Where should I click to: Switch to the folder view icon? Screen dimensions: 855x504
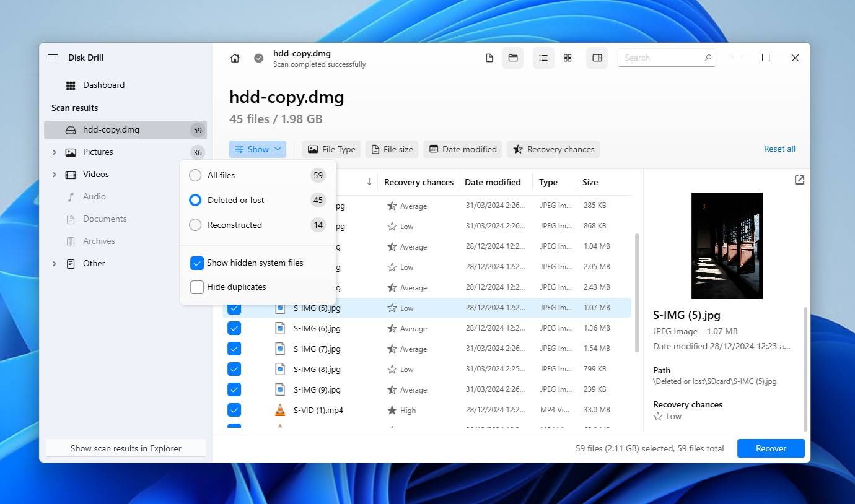[x=513, y=58]
